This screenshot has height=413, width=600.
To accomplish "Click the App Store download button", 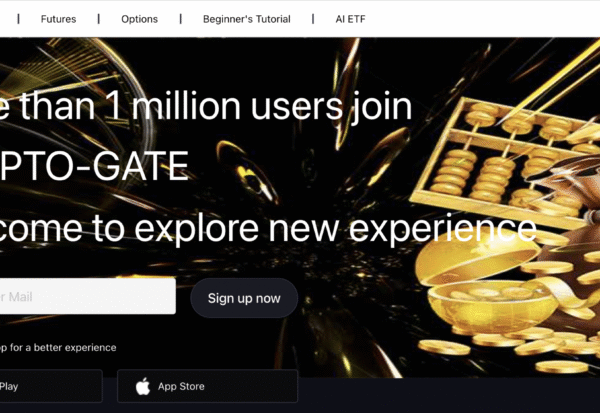I will point(207,386).
